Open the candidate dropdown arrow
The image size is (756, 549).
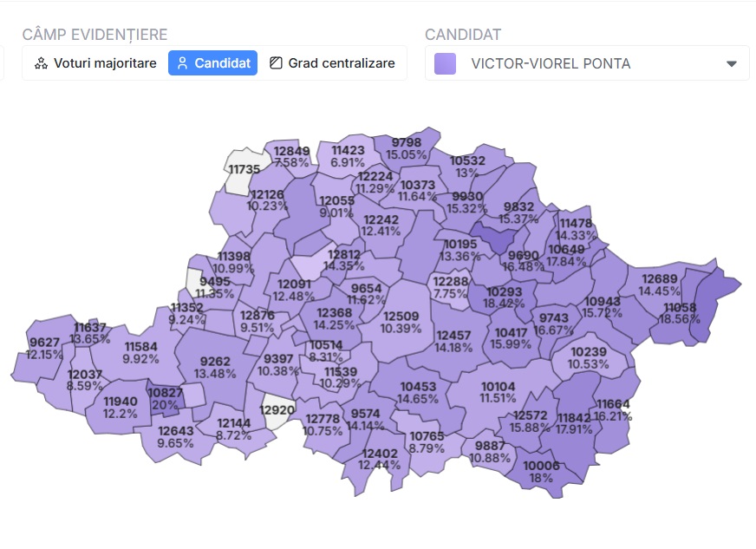pyautogui.click(x=732, y=63)
